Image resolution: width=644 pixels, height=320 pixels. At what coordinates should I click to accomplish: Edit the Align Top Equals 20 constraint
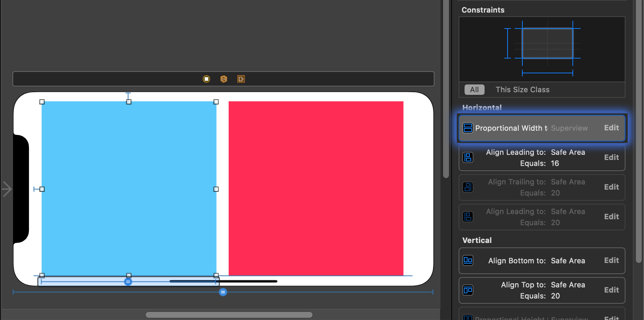(611, 290)
